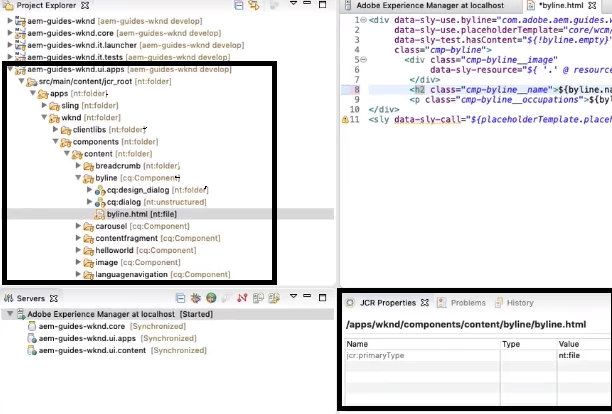Switch to Adobe Experience Manager at localhost tab
The image size is (612, 414).
click(430, 5)
